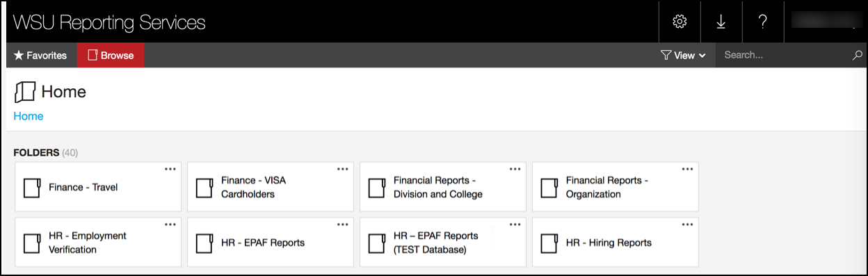
Task: Switch to the Favorites tab
Action: [41, 55]
